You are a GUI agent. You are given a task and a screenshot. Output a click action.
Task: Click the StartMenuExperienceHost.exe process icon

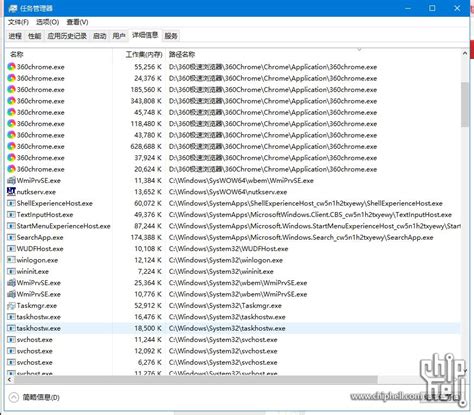12,226
